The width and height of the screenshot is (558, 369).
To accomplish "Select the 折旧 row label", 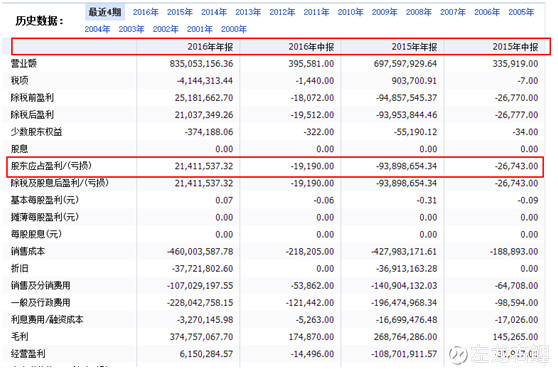I will click(20, 269).
